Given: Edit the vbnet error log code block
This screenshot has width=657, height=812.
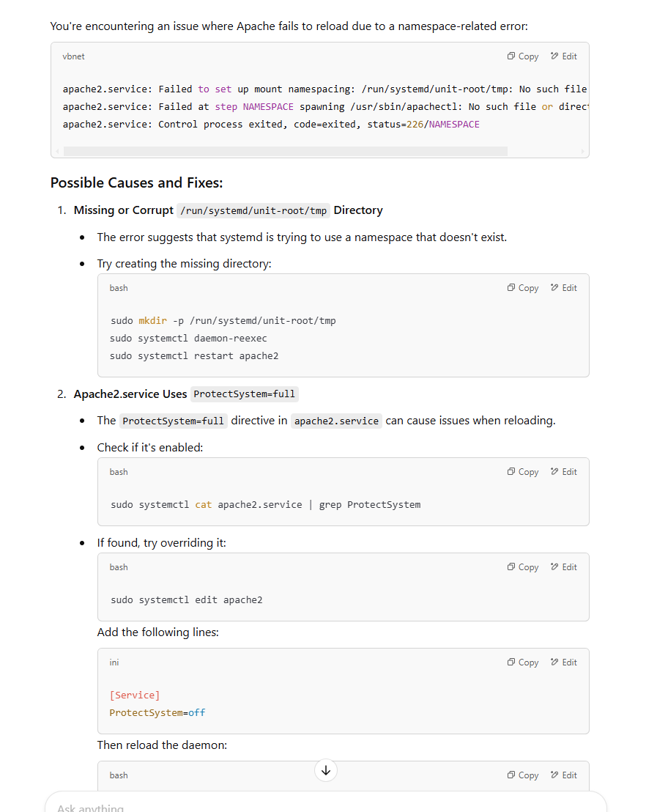Looking at the screenshot, I should coord(564,56).
